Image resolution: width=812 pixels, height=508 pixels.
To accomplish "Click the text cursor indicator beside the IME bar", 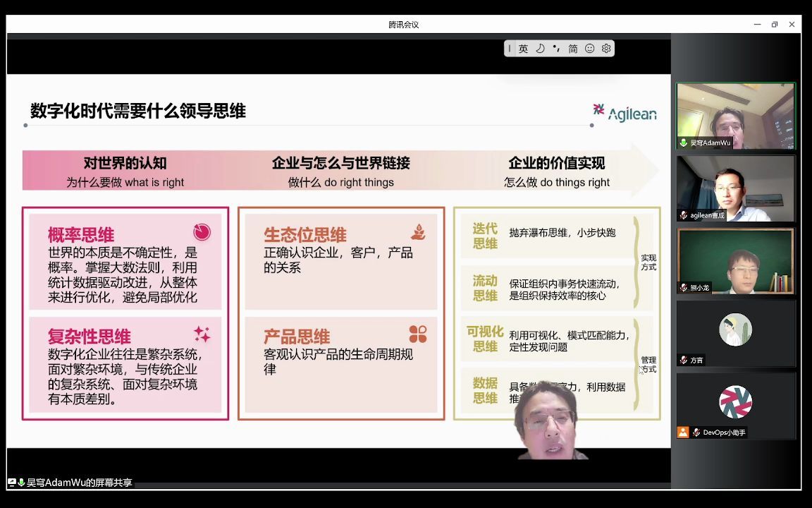I will coord(510,49).
